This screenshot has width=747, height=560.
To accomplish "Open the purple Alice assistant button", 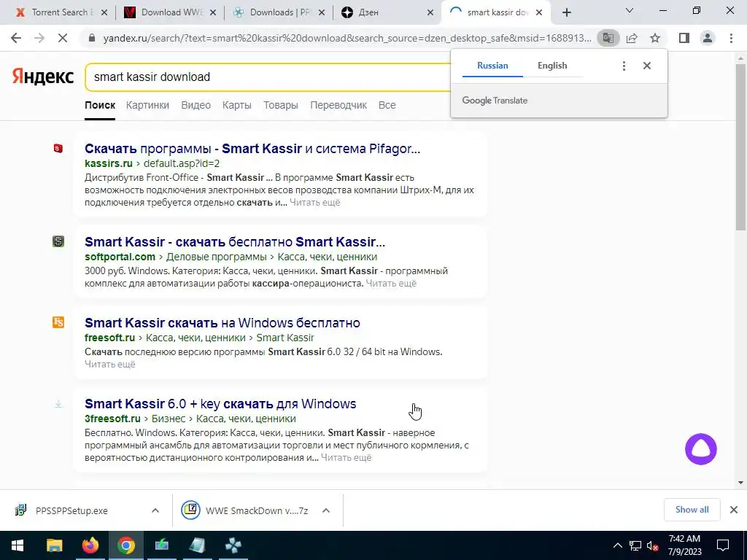I will 701,449.
